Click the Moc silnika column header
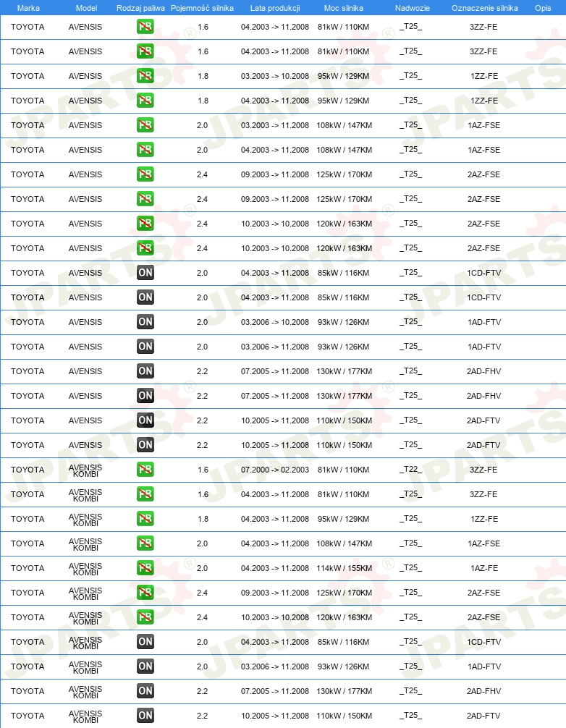Image resolution: width=566 pixels, height=728 pixels. pos(344,8)
